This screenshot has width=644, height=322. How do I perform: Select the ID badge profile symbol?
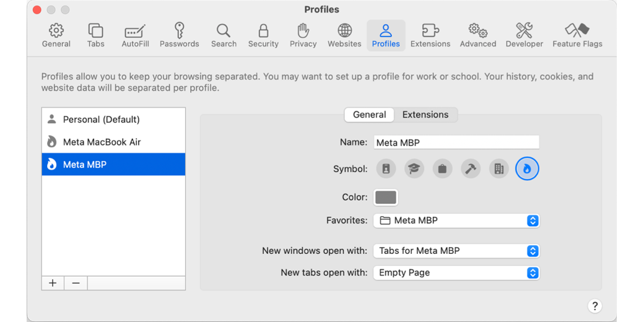click(386, 168)
